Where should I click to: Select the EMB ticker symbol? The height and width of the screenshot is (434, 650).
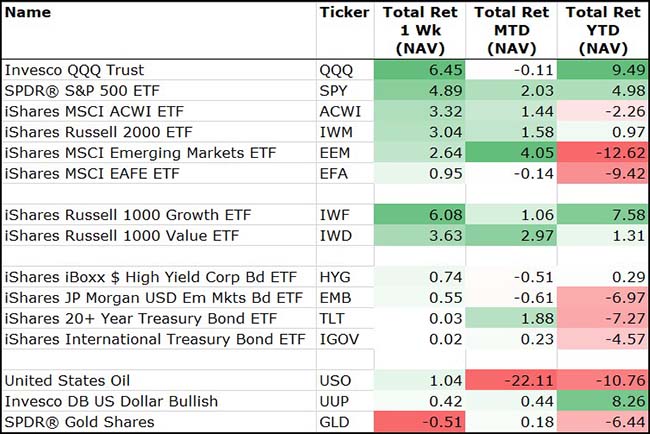pos(337,298)
